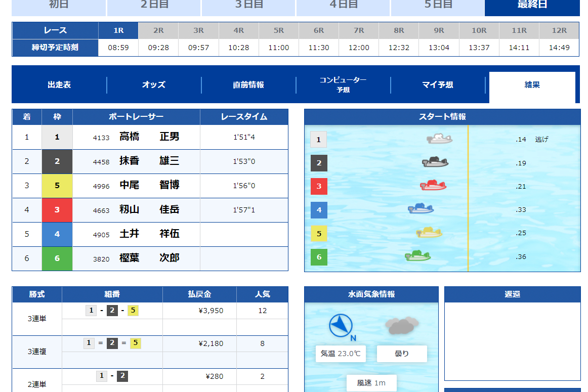Open the 出走表 tab

click(59, 84)
